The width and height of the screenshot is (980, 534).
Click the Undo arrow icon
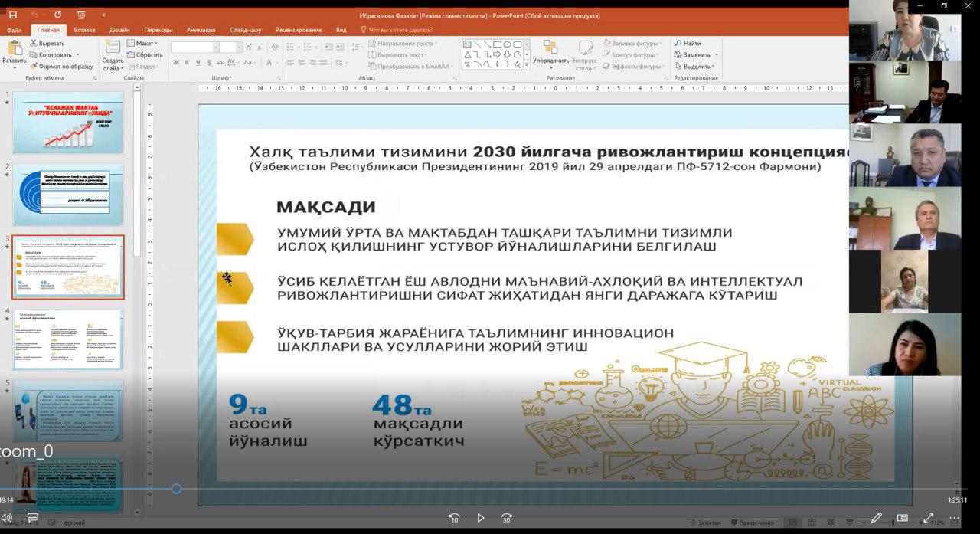click(x=34, y=15)
